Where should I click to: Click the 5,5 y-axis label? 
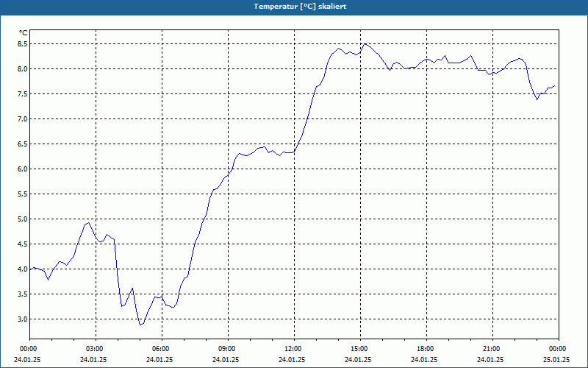click(x=23, y=194)
